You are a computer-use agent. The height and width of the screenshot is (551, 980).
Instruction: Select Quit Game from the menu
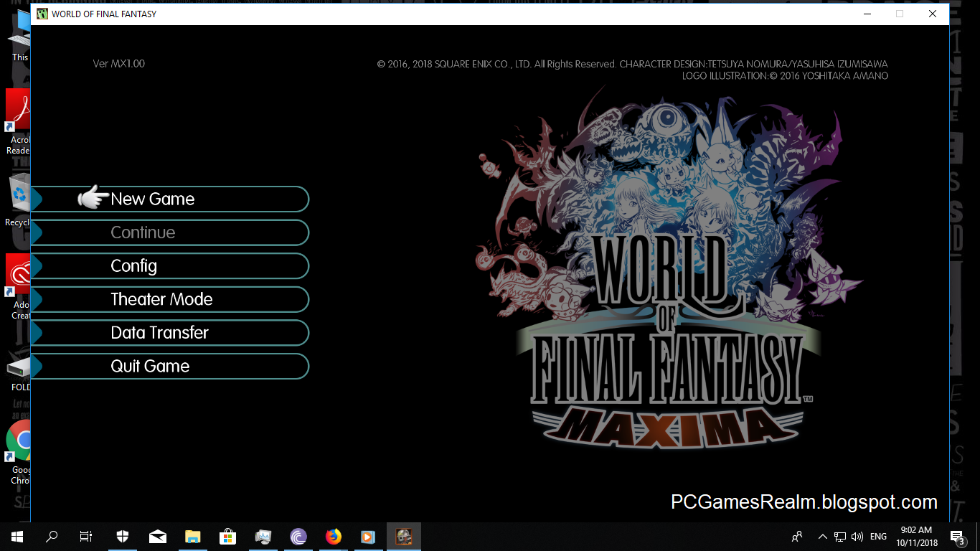coord(170,366)
